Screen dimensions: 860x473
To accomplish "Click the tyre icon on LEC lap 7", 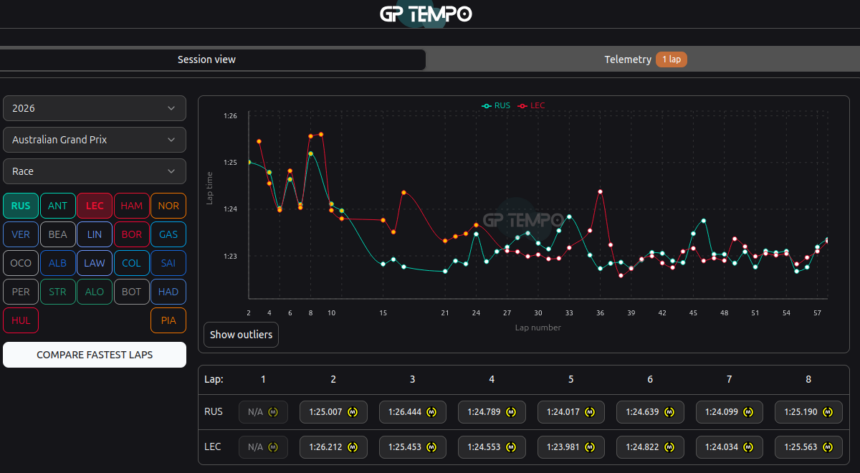I will tap(749, 447).
